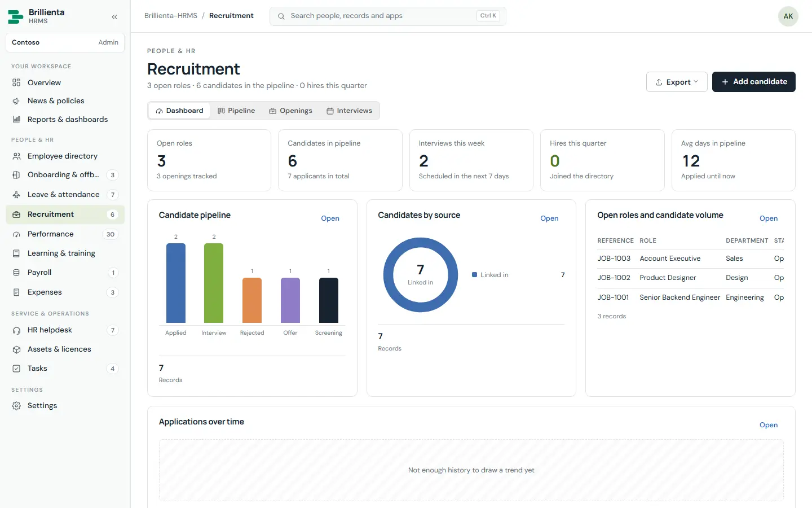Click the Linked in legend swatch
Image resolution: width=812 pixels, height=508 pixels.
(x=475, y=275)
